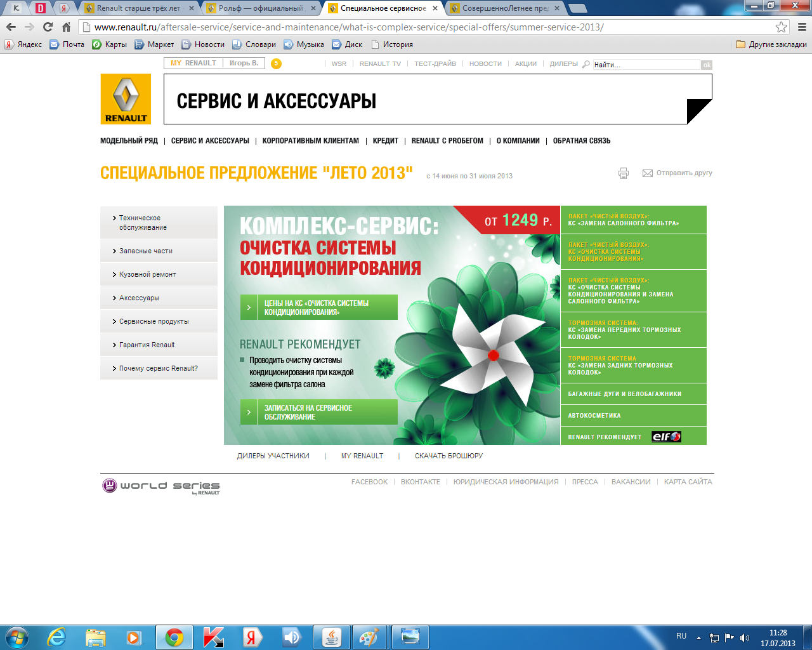Click the yellow notification badge showing 5
Viewport: 812px width, 650px height.
click(x=276, y=63)
